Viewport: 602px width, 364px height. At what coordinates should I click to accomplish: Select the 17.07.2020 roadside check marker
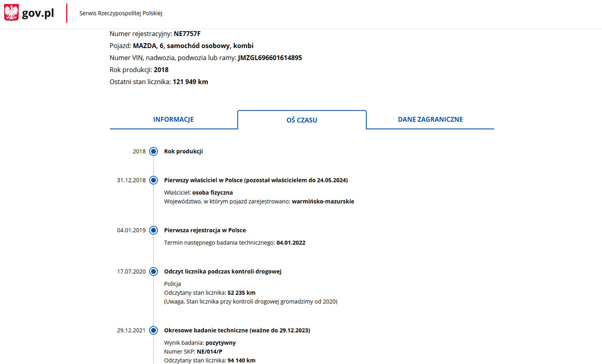[x=154, y=272]
